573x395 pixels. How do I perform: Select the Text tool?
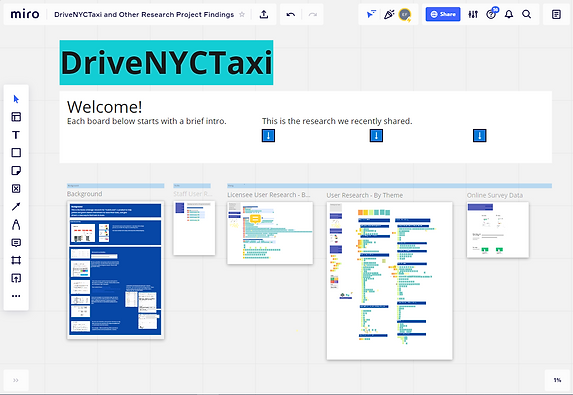(16, 135)
